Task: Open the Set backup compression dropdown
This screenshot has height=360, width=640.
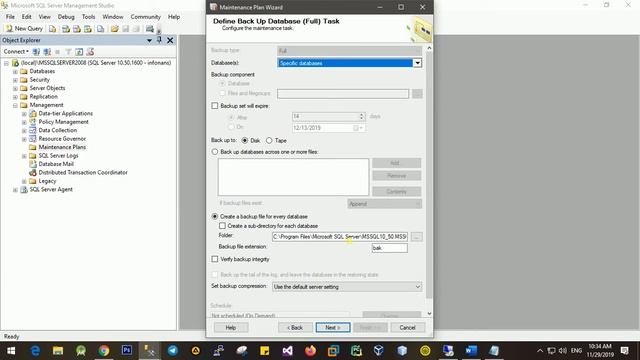Action: pos(347,287)
